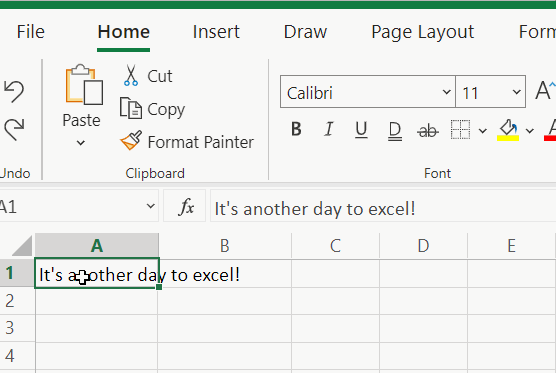Switch to the Draw tab

305,32
